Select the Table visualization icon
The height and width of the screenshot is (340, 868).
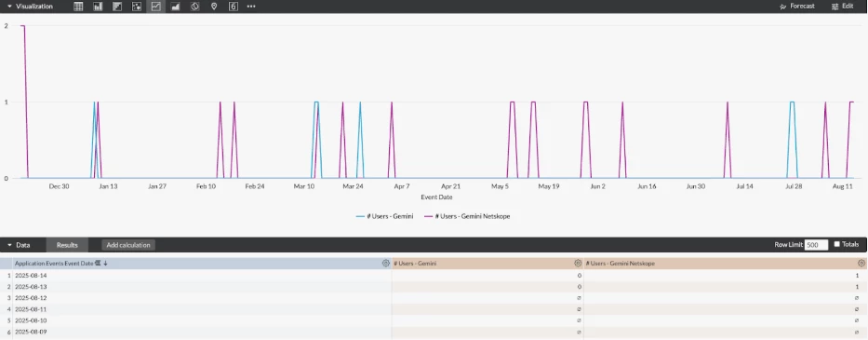pos(78,7)
